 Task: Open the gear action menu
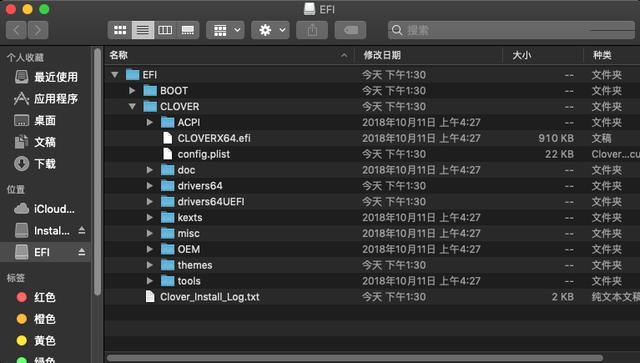point(270,30)
